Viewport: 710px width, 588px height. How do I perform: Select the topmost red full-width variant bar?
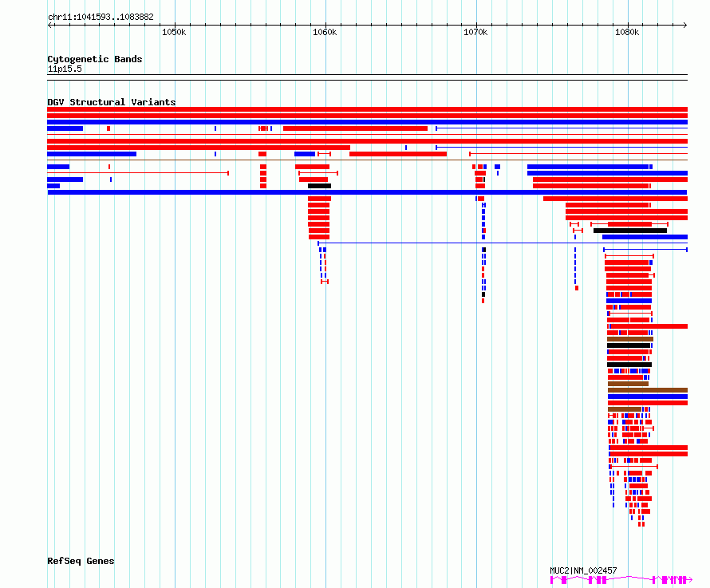367,109
